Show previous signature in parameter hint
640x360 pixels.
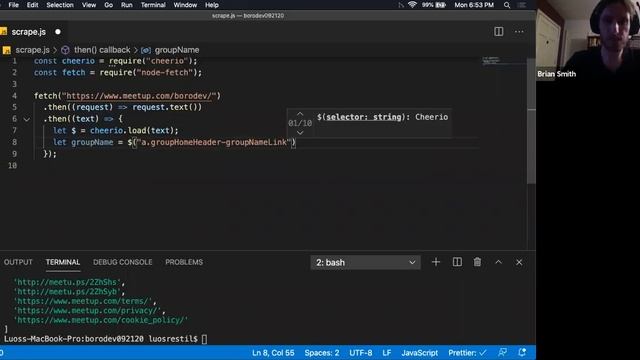point(300,113)
